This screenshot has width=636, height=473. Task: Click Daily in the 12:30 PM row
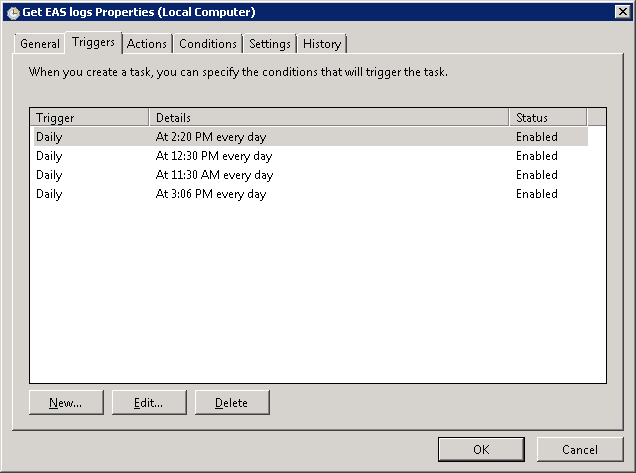(x=49, y=156)
